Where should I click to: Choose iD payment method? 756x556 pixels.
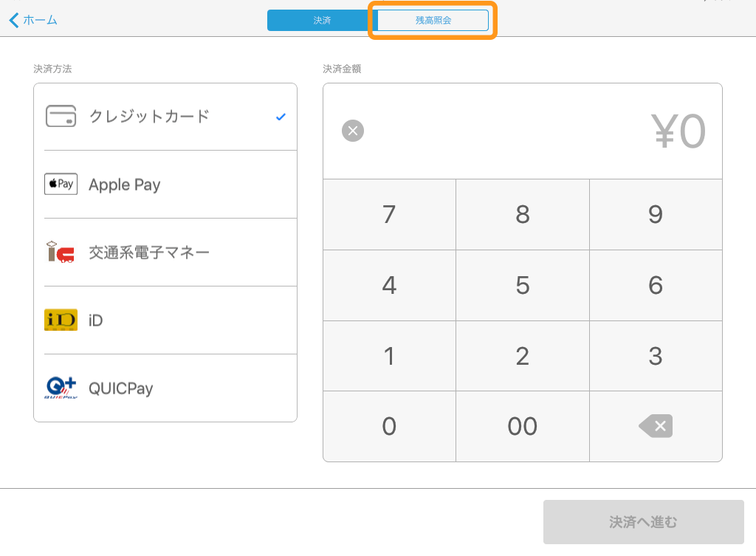pos(165,320)
